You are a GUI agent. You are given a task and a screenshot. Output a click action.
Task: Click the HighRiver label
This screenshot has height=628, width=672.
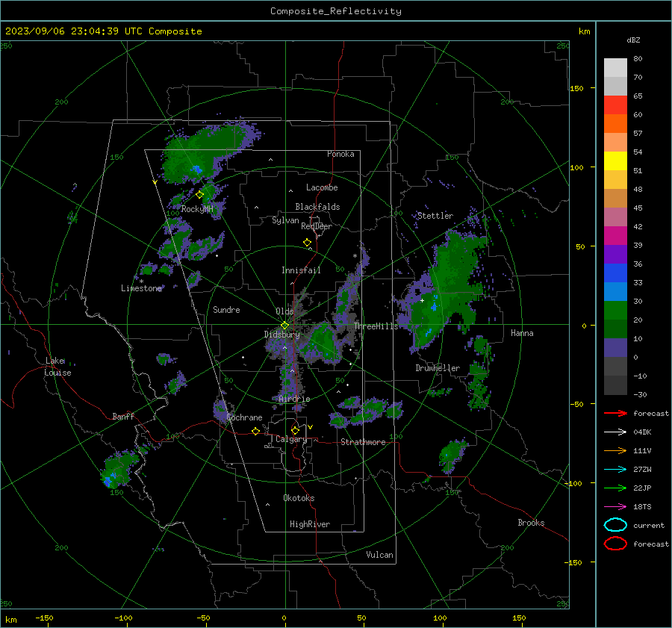pos(310,524)
